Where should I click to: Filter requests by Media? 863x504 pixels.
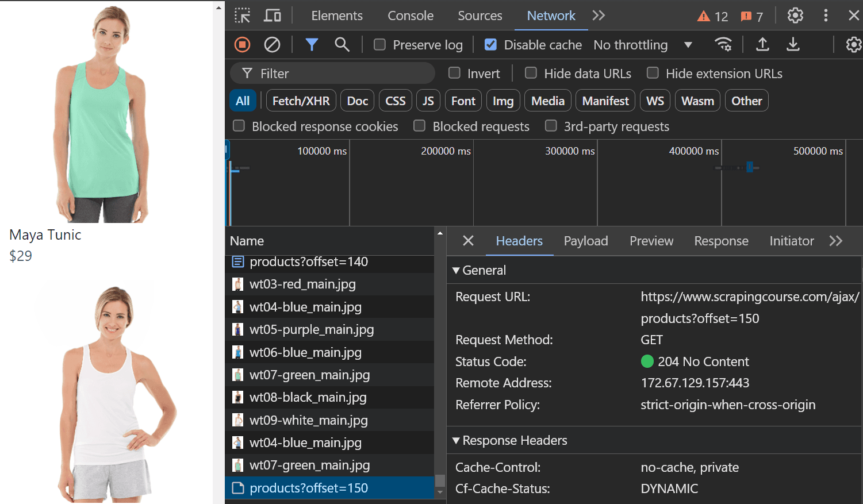[x=548, y=101]
